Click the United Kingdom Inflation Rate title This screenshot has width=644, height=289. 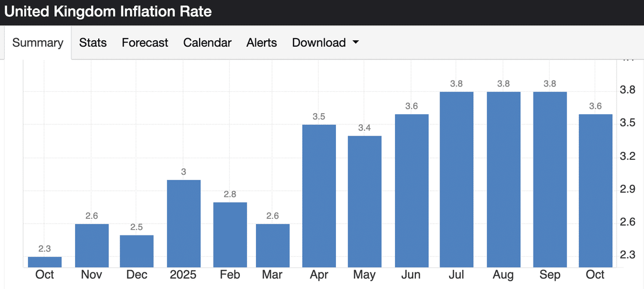point(108,11)
